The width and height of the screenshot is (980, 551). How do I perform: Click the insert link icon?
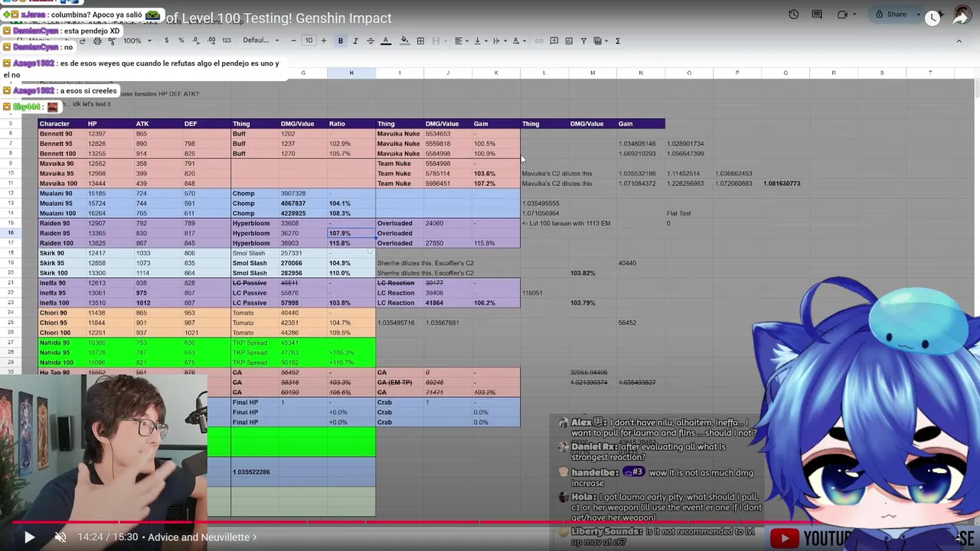538,41
